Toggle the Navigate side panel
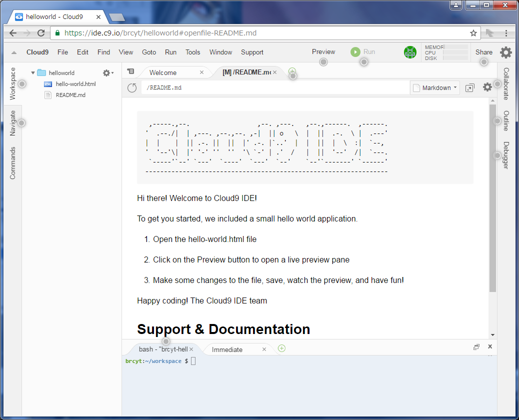This screenshot has height=420, width=519. (x=12, y=123)
